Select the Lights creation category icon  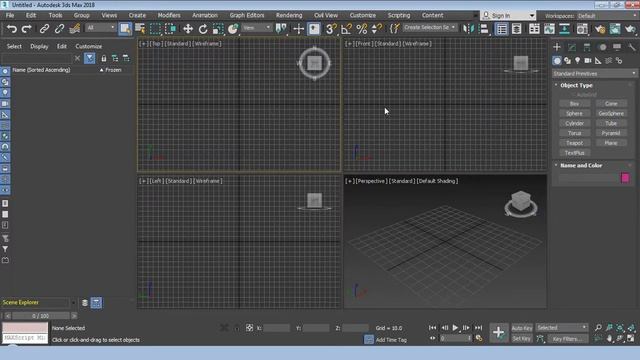click(578, 61)
